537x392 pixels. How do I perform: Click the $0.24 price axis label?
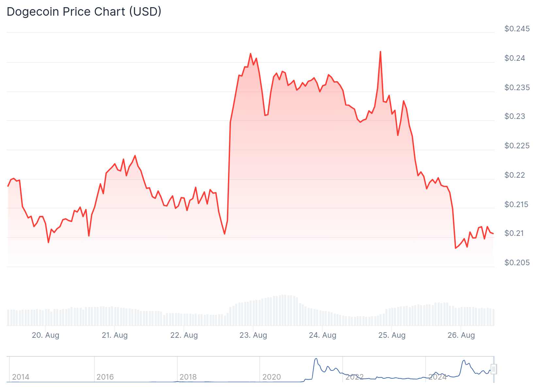515,58
